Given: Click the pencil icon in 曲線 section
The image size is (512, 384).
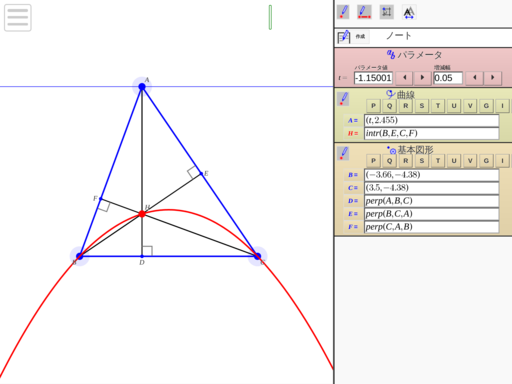Looking at the screenshot, I should (x=343, y=99).
